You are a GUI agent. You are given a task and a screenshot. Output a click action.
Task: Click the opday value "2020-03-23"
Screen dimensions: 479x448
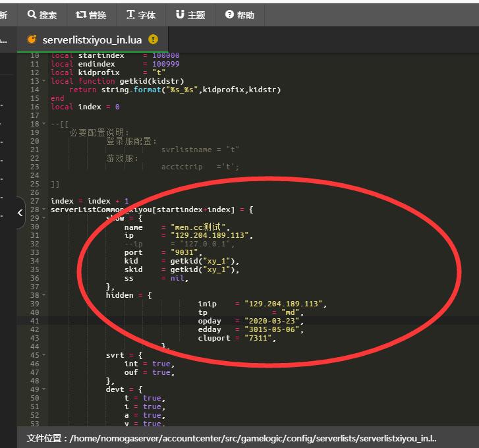pos(271,321)
